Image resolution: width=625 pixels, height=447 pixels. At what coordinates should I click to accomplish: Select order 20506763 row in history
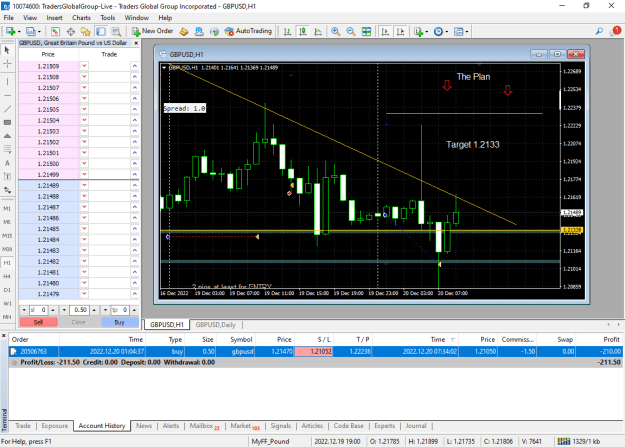(x=316, y=352)
